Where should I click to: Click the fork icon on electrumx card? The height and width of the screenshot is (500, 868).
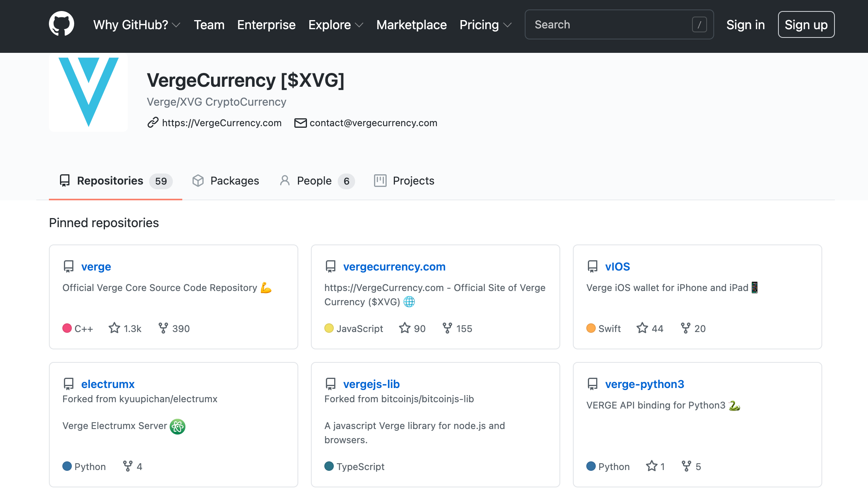(x=127, y=466)
